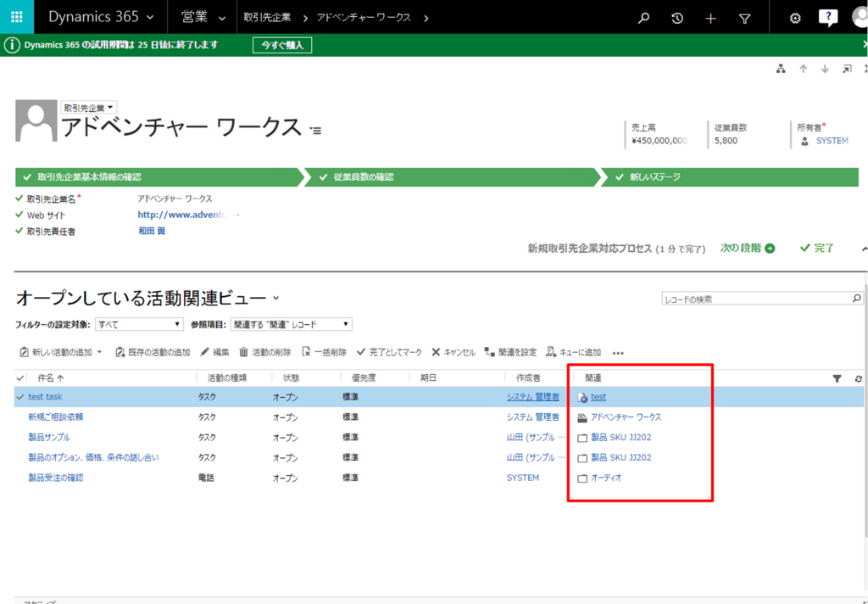Click the pop-out window icon
This screenshot has width=868, height=604.
[847, 69]
